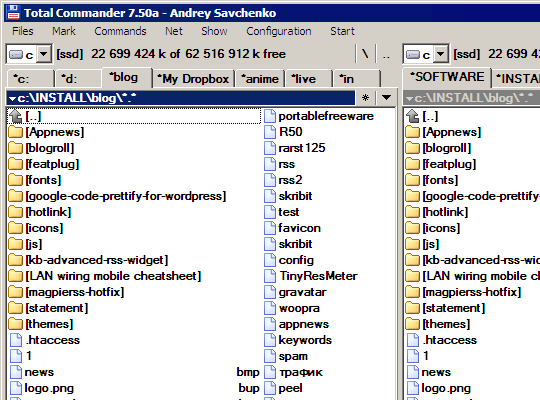The image size is (540, 400).
Task: Open the Mark menu
Action: [64, 31]
